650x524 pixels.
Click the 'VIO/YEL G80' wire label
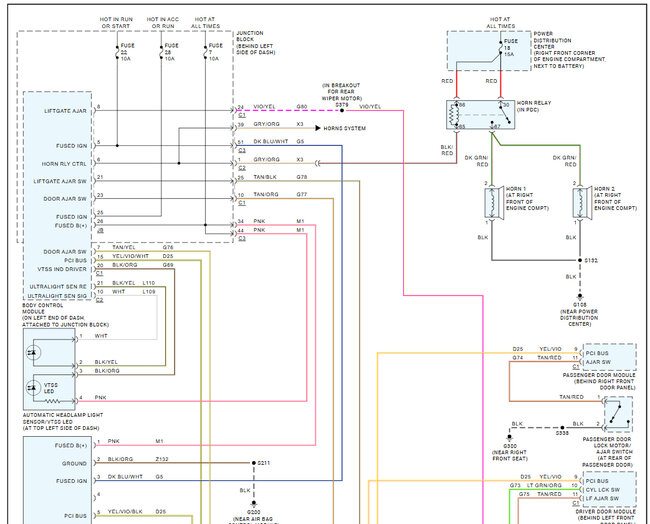pyautogui.click(x=280, y=107)
